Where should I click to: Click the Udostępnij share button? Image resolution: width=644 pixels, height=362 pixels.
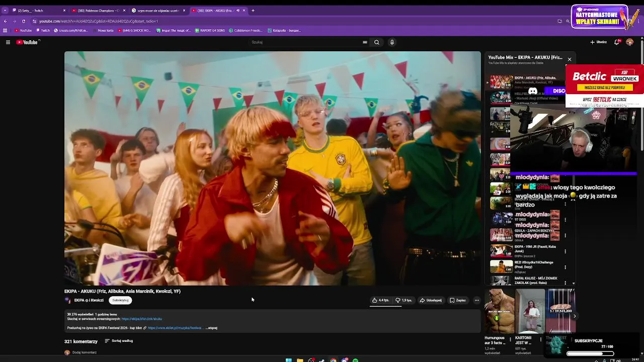[431, 300]
